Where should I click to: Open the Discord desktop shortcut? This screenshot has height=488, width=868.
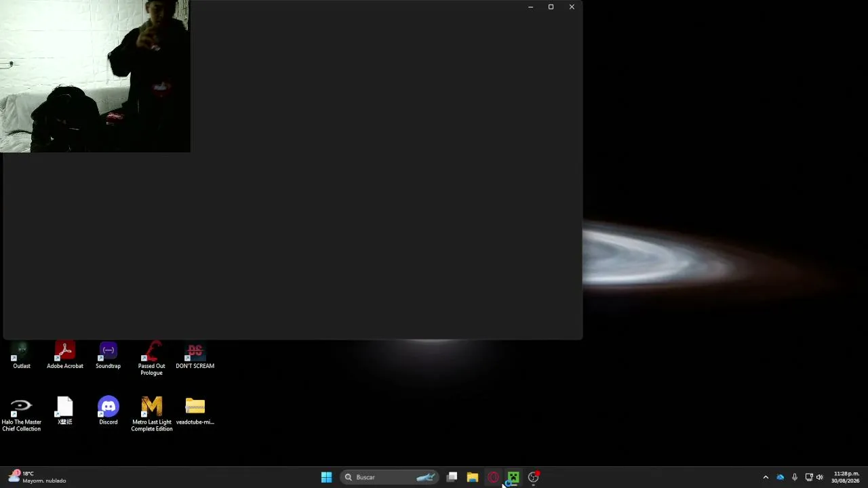click(108, 411)
